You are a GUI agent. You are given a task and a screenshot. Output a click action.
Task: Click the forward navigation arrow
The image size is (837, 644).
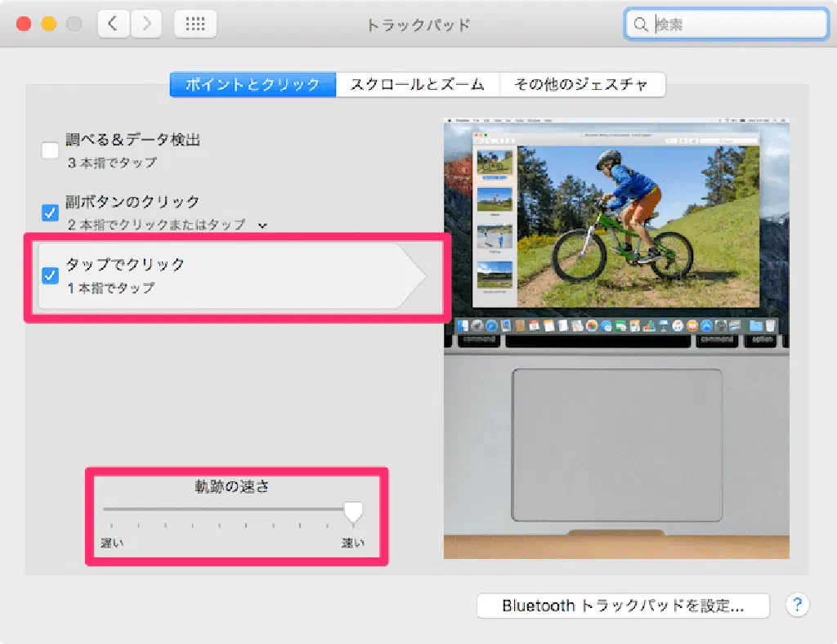coord(146,24)
